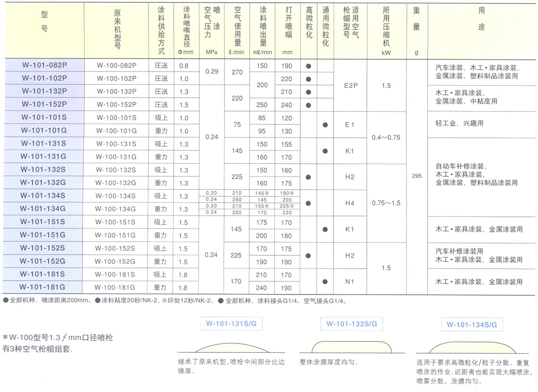Click the ＊W-100型号1.3mm口径喷枪 note

[58, 343]
